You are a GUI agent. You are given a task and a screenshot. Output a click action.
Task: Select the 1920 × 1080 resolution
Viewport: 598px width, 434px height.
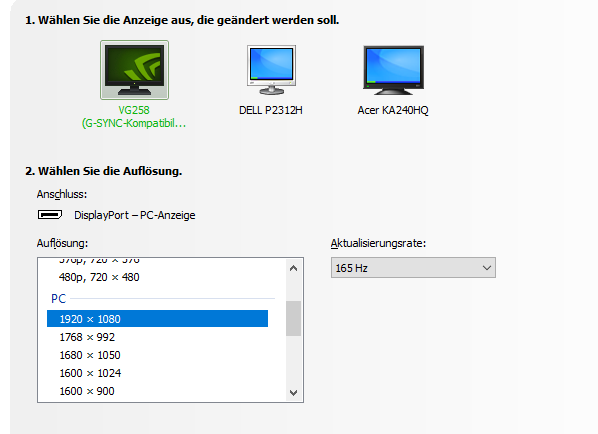(x=158, y=319)
